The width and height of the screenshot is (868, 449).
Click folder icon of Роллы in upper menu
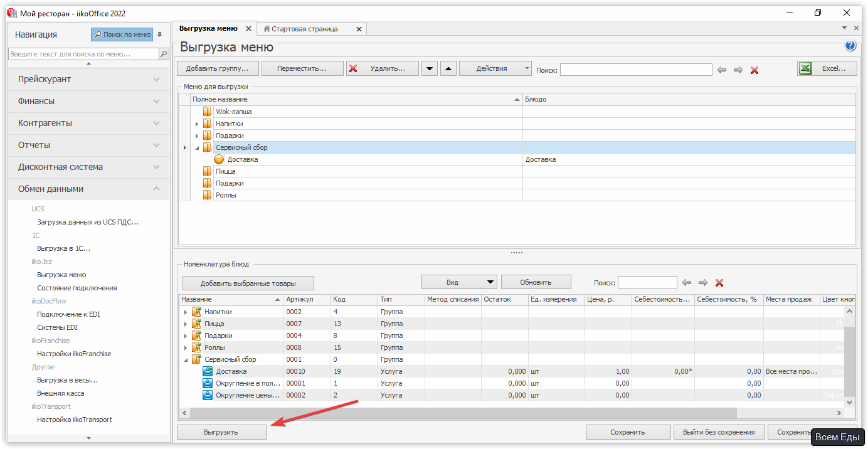[x=207, y=195]
